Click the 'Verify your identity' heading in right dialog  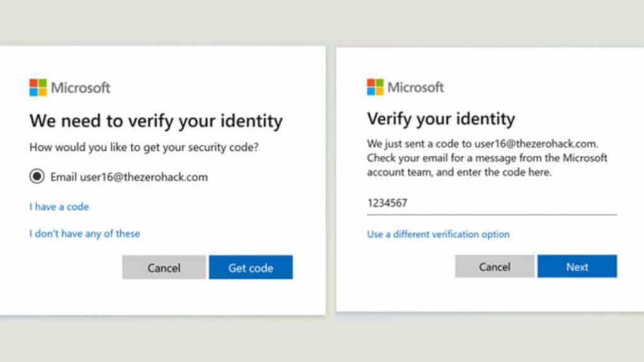tap(441, 119)
